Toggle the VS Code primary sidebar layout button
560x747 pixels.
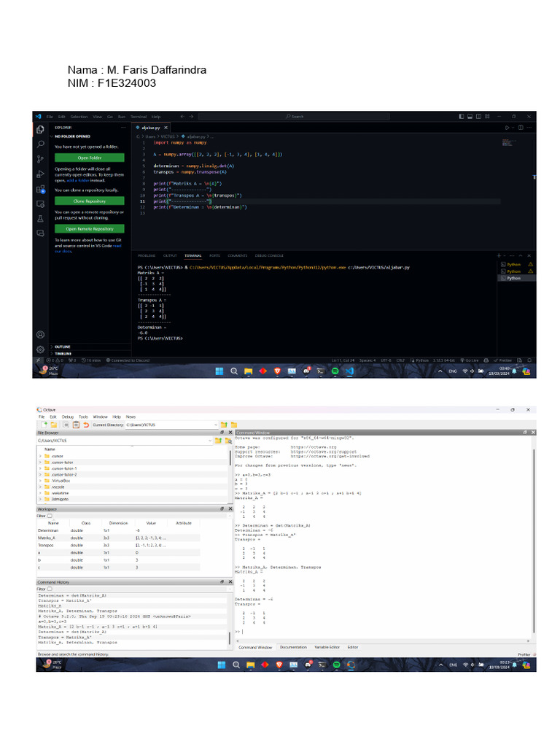pyautogui.click(x=460, y=116)
